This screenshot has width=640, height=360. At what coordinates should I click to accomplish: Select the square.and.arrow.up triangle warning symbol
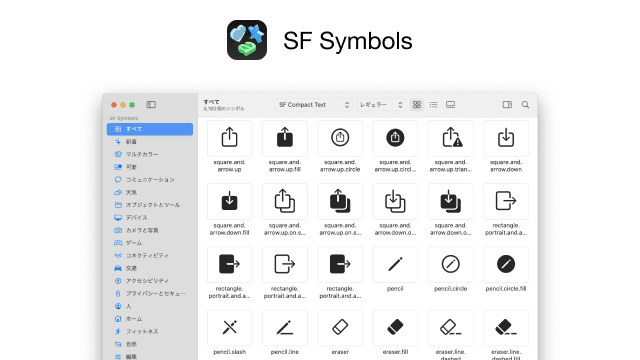[451, 138]
